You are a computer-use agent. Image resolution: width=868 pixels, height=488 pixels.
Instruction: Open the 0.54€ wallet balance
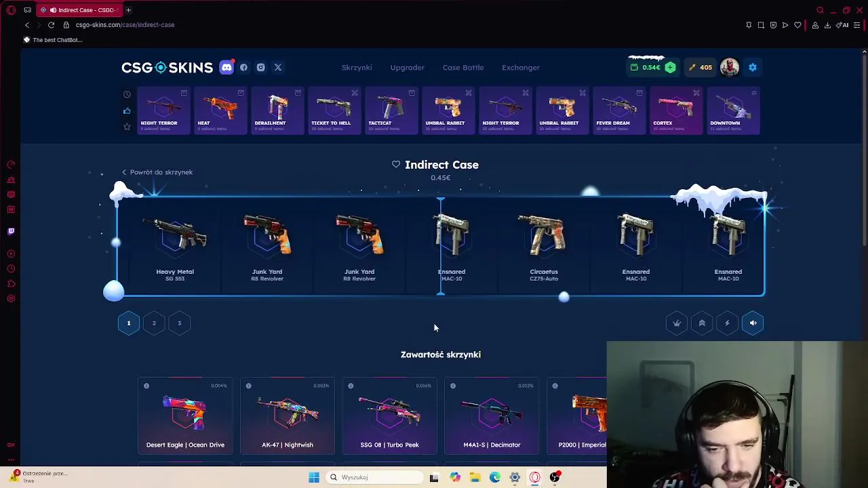coord(646,67)
